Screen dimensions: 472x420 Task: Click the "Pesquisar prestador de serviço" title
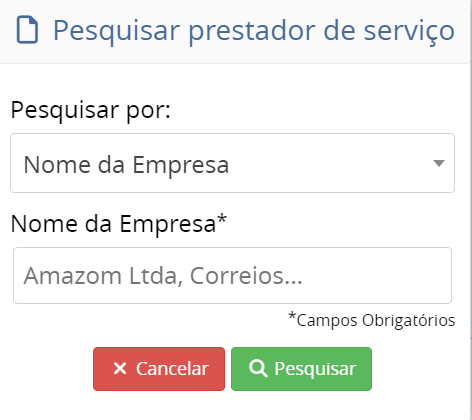click(x=254, y=31)
